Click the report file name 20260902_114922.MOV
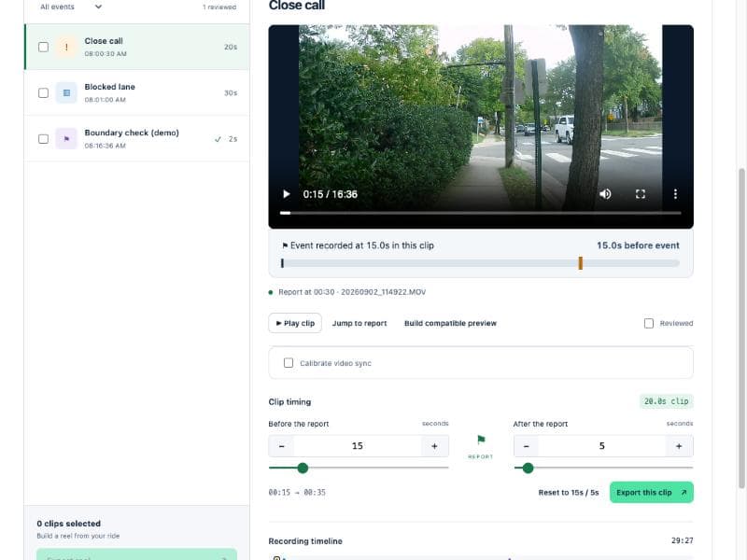Screen dimensions: 747x560 point(383,292)
